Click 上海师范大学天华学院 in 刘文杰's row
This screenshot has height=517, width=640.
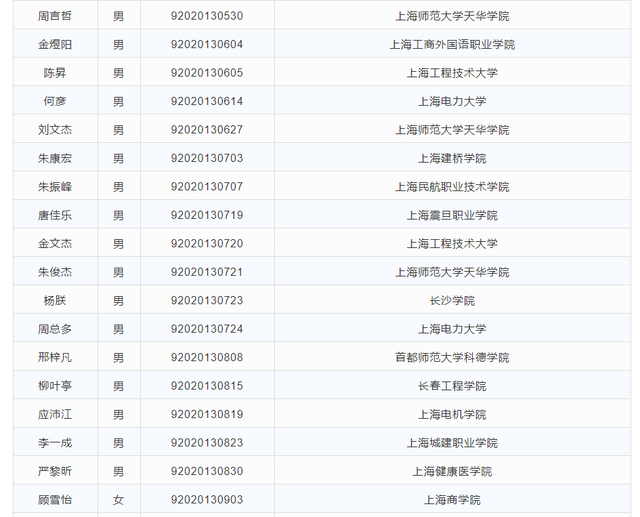point(452,130)
